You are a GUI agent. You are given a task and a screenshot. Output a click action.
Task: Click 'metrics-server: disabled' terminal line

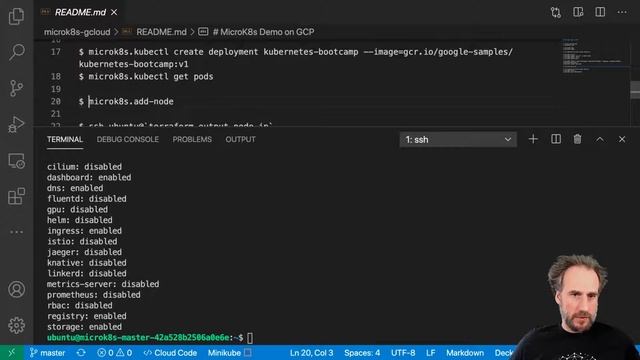point(103,284)
